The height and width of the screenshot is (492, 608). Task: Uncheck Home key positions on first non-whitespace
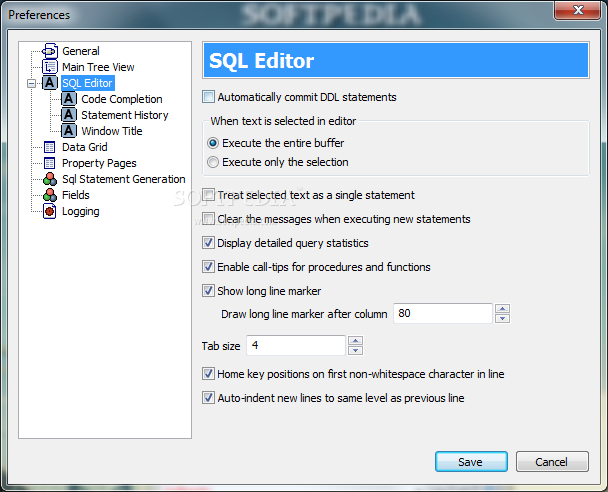click(x=208, y=374)
